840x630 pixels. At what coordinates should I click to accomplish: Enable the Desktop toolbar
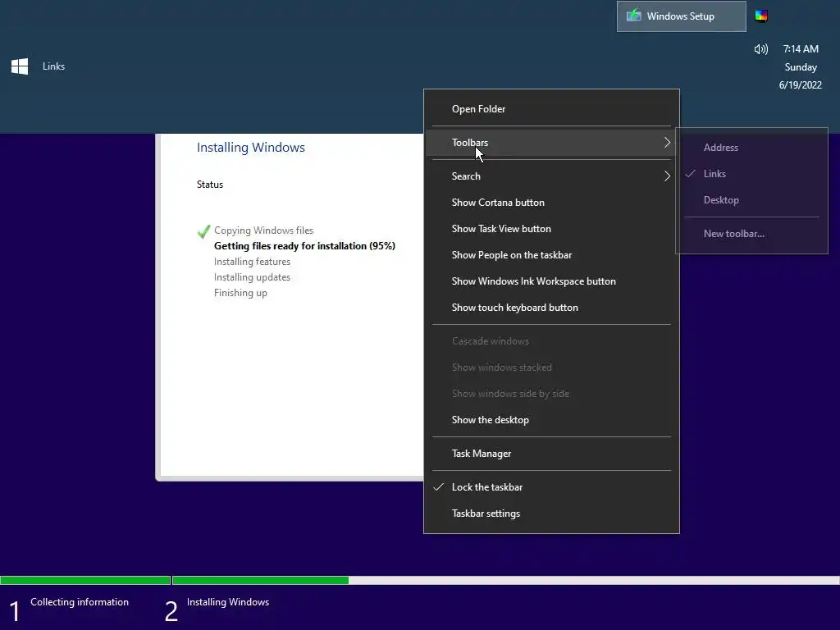coord(751,200)
